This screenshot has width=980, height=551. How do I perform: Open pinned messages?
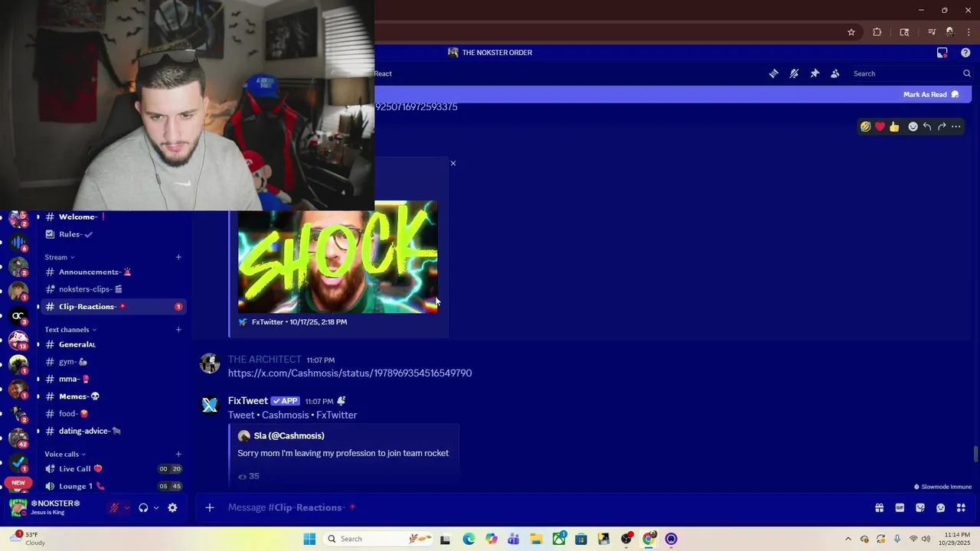pos(815,73)
